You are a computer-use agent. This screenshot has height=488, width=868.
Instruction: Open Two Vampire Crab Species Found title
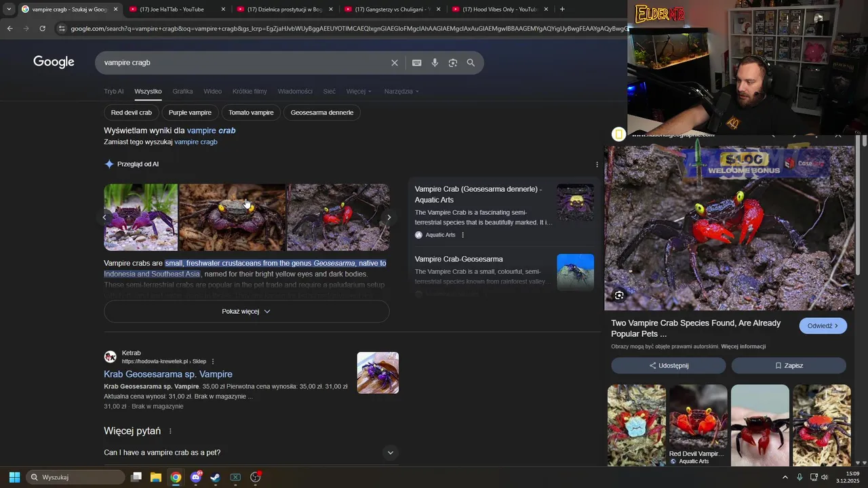tap(696, 329)
